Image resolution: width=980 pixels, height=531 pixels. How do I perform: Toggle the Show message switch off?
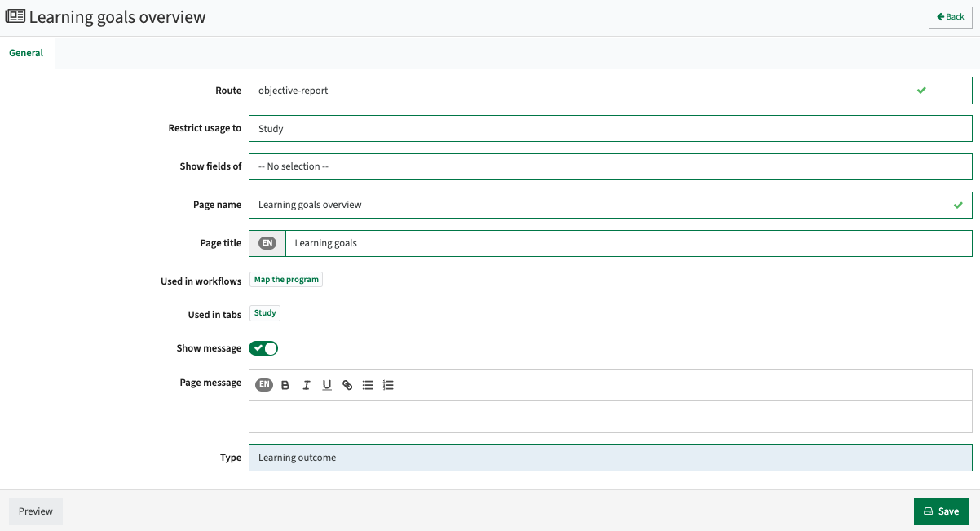click(x=263, y=348)
